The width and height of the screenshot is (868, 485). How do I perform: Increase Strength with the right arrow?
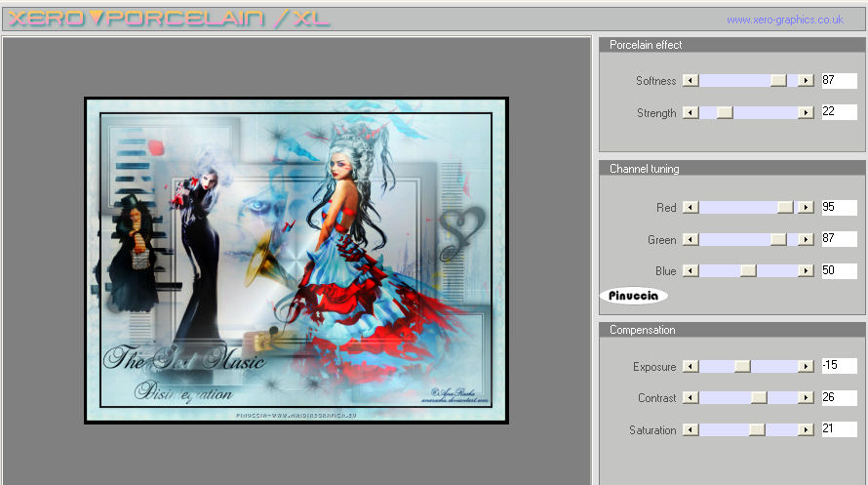point(806,113)
